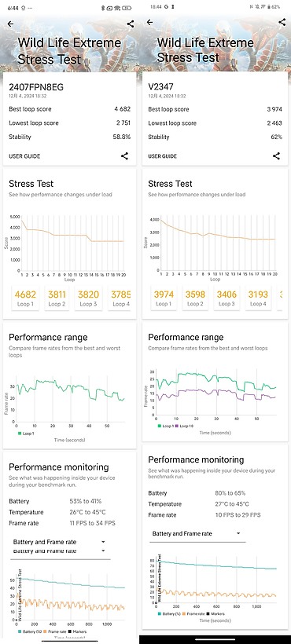The width and height of the screenshot is (291, 644).
Task: Select Loop 2 score 3811 card
Action: pos(57,298)
